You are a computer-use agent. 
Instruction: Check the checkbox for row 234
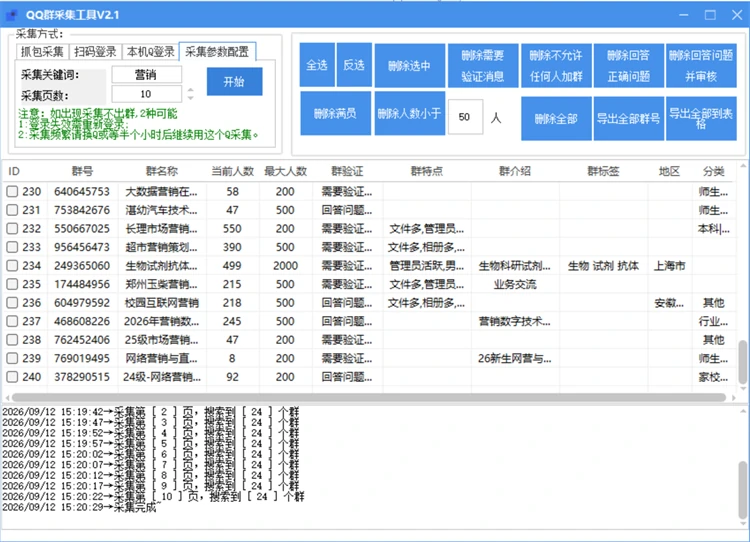click(x=12, y=265)
